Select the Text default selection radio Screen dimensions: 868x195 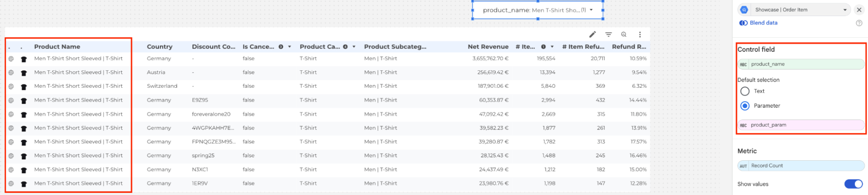click(745, 91)
